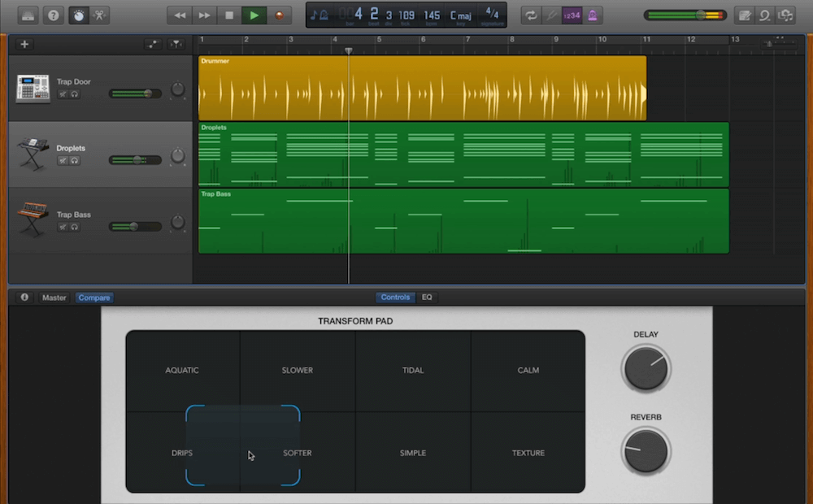Select the green Droplets MIDI region

coord(463,154)
